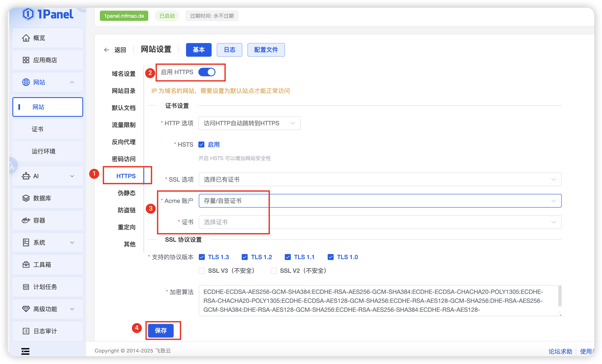Click the container ship icon for 容器
This screenshot has height=364, width=602.
click(x=26, y=220)
